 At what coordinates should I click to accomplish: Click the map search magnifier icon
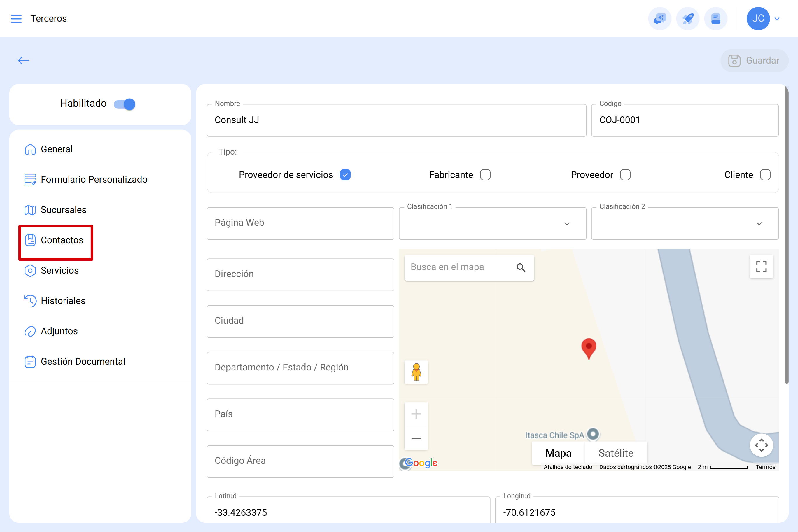click(x=521, y=268)
